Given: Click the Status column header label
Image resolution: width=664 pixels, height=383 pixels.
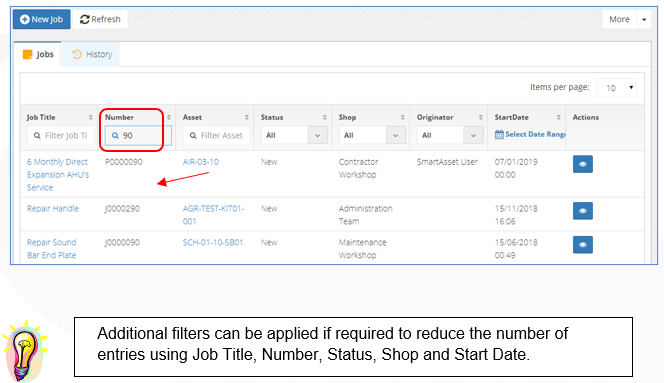Looking at the screenshot, I should point(272,117).
